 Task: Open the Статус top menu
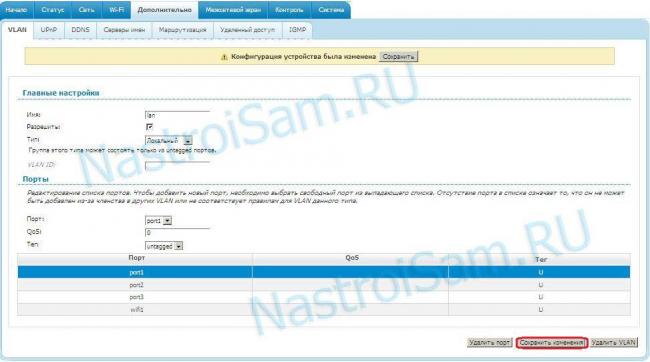point(53,10)
